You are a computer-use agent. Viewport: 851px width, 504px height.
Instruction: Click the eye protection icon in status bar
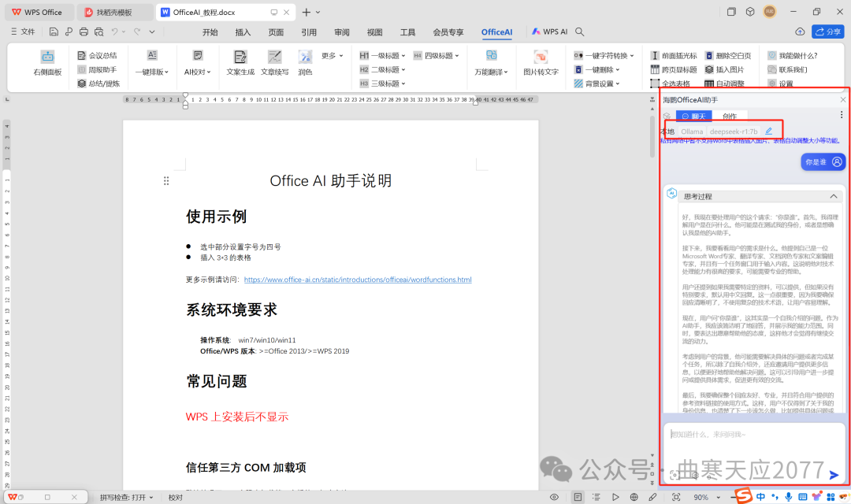(x=554, y=497)
